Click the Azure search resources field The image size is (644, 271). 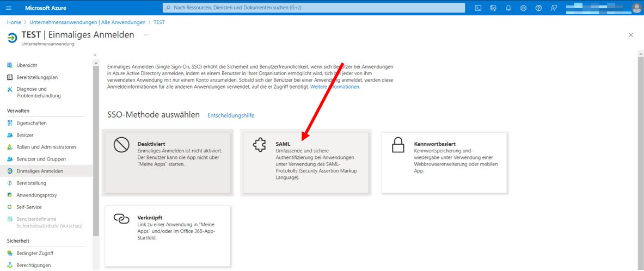pos(314,8)
